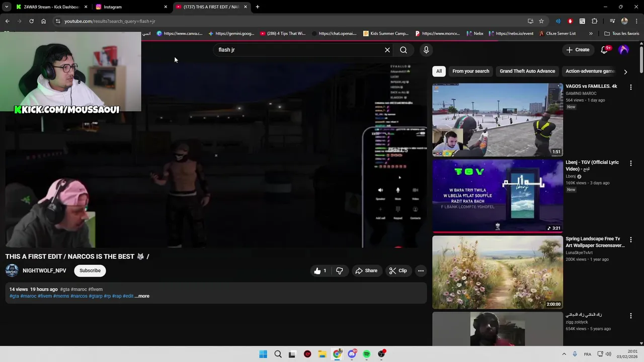Share the NIGHTWOLF_NPV video
This screenshot has height=362, width=644.
click(366, 270)
